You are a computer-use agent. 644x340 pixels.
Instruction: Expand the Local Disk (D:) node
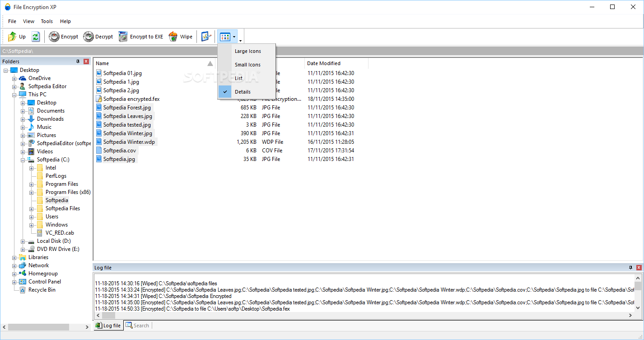pyautogui.click(x=23, y=241)
